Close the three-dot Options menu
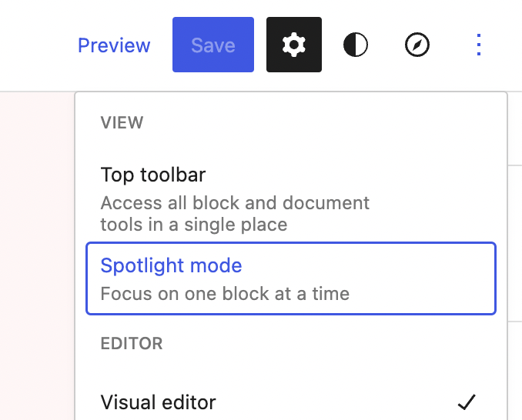The width and height of the screenshot is (522, 420). (479, 45)
